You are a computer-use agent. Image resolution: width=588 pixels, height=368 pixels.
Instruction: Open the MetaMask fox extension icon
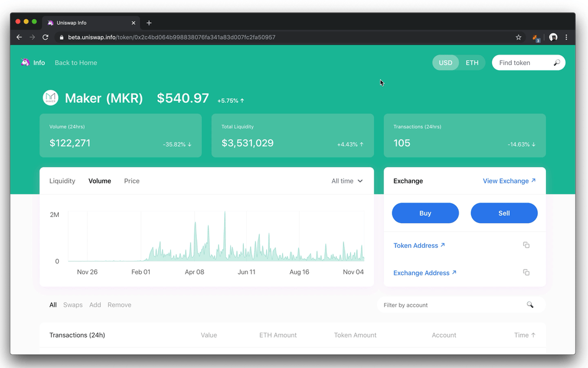(536, 38)
